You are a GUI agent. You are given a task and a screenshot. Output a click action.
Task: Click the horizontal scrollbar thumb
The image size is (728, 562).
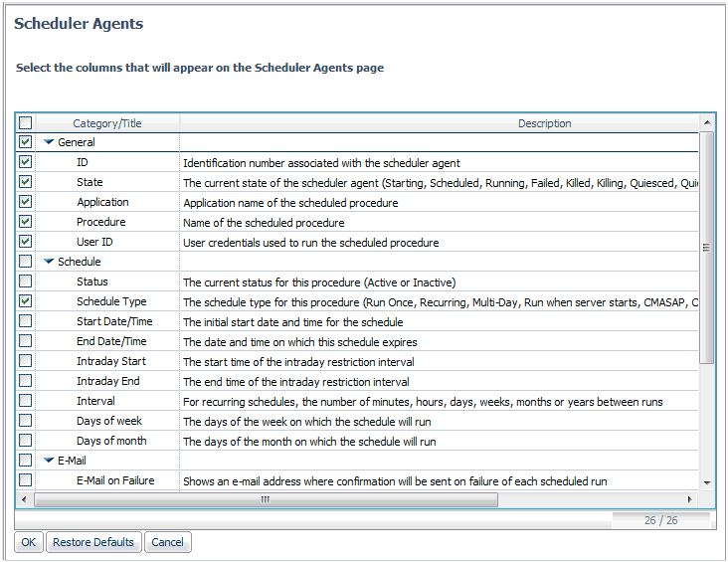[x=266, y=499]
